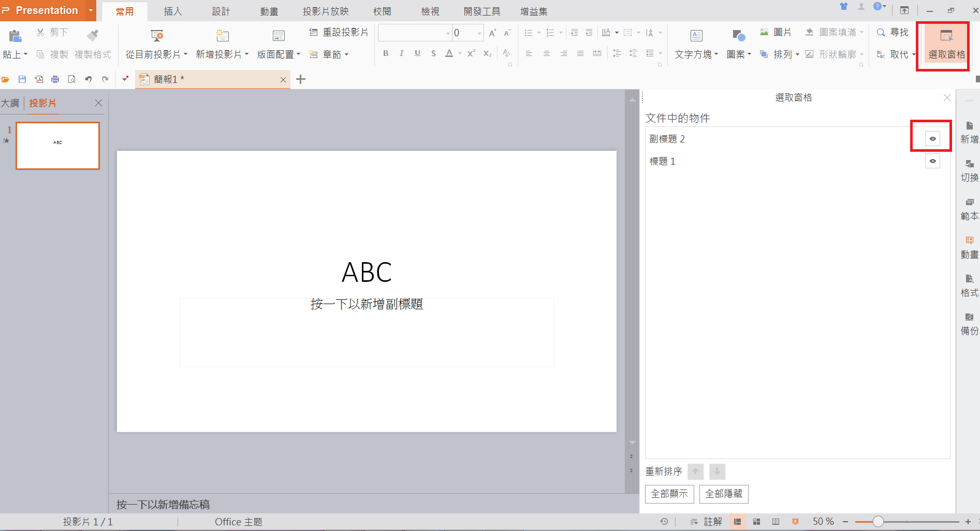
Task: Switch to Normal view in status bar
Action: pyautogui.click(x=738, y=522)
